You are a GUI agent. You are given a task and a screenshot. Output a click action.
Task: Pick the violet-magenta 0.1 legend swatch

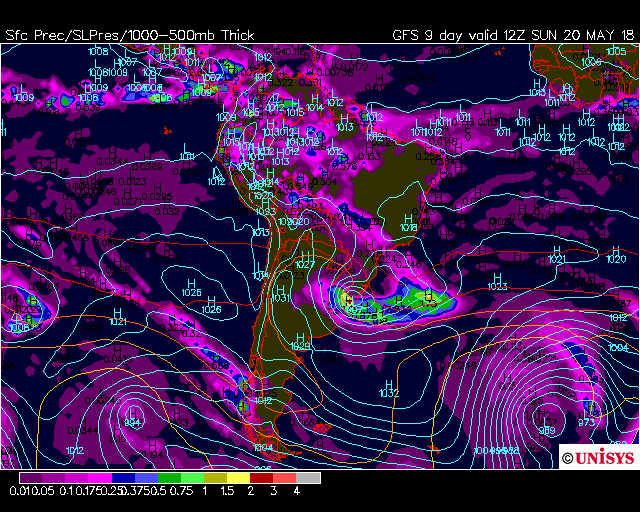(x=78, y=478)
